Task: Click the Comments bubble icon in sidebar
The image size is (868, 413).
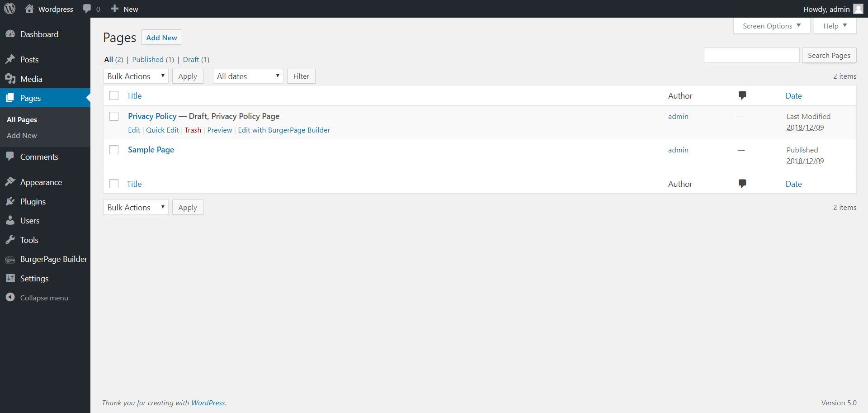Action: [10, 157]
